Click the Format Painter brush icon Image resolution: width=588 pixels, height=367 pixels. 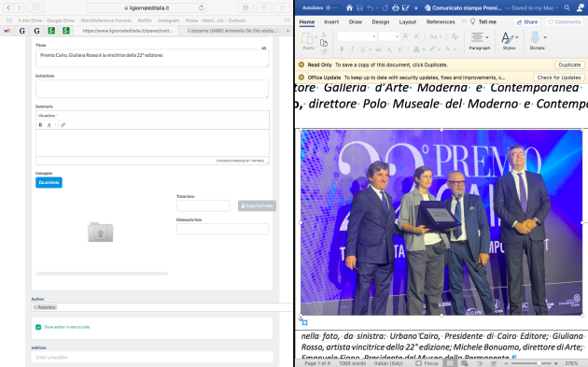(324, 51)
